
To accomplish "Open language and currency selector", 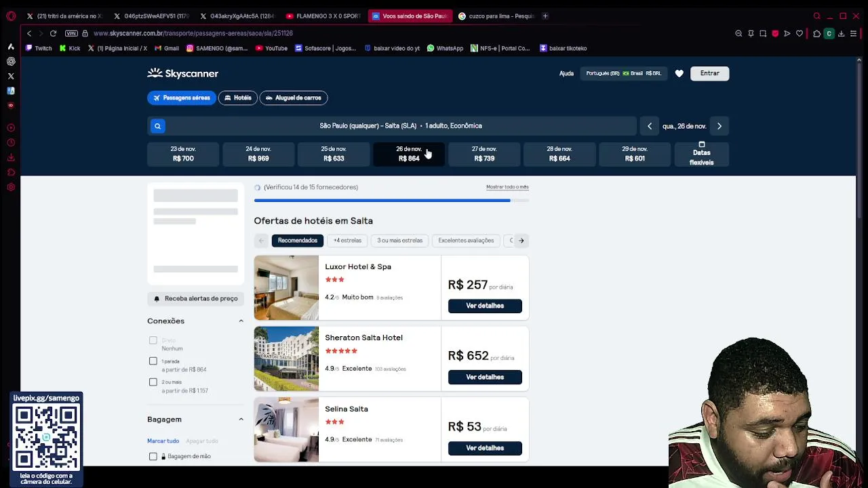I will tap(623, 73).
